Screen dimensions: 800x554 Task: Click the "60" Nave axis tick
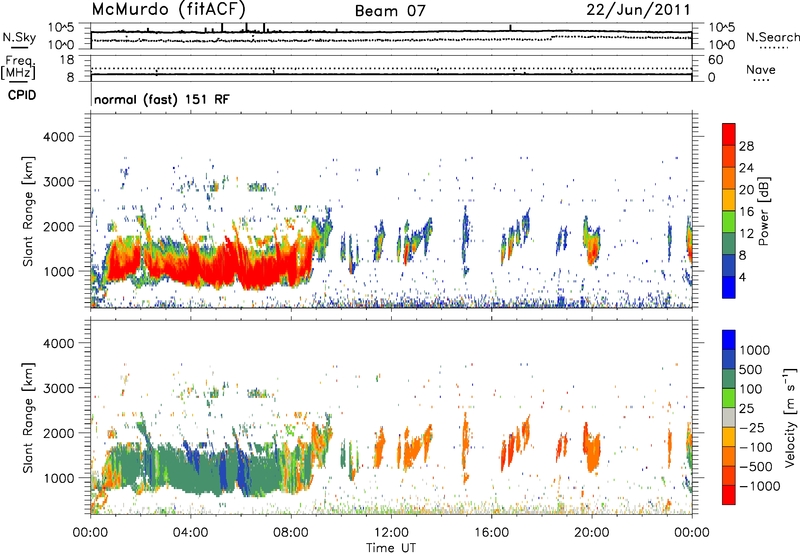coord(715,60)
